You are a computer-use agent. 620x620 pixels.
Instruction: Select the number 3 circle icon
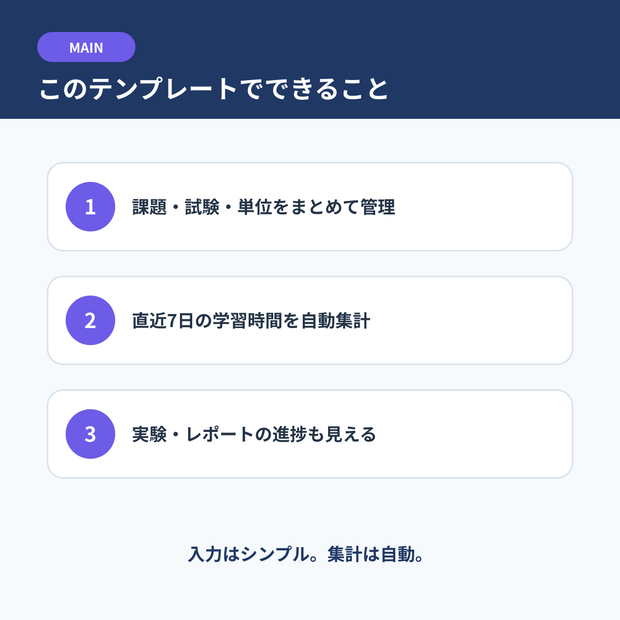pyautogui.click(x=90, y=434)
